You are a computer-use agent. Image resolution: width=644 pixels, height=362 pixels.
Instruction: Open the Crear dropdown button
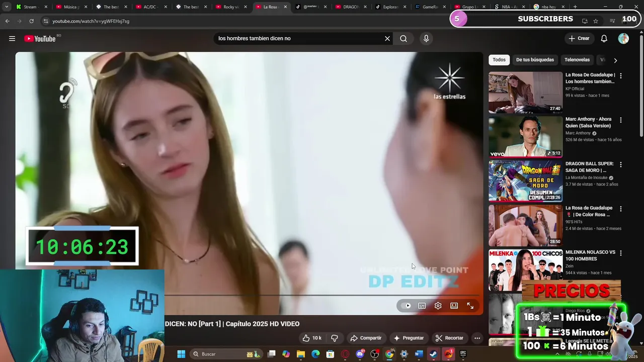(x=579, y=39)
